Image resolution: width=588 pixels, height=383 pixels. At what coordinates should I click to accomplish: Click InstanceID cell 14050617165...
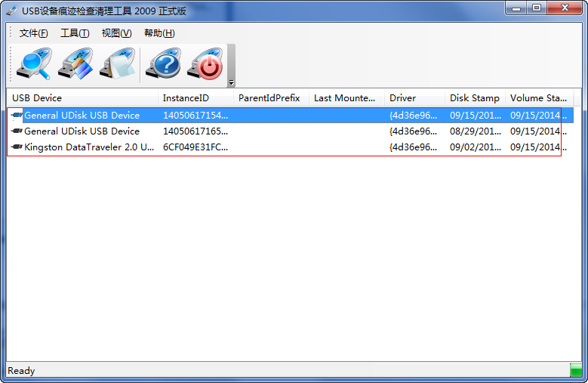pos(195,131)
